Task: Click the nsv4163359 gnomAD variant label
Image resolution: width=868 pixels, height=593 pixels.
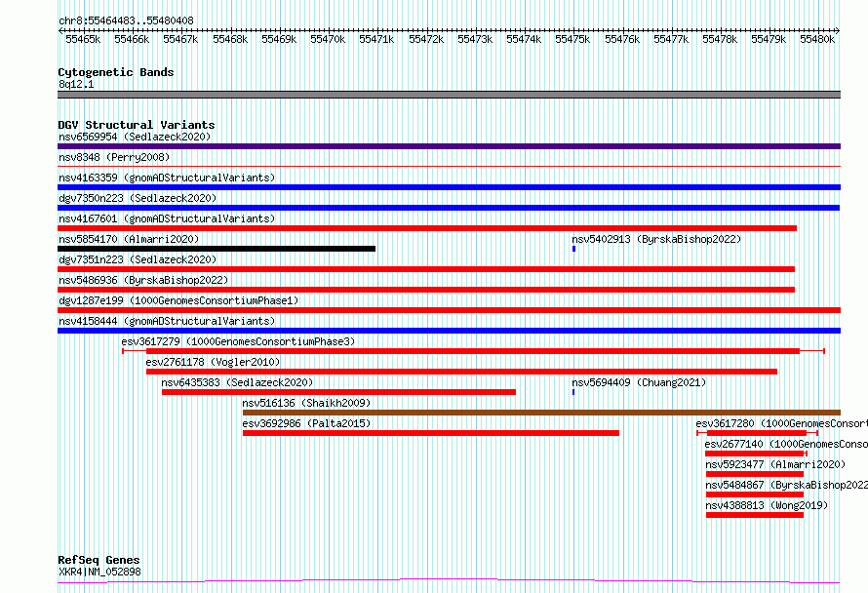Action: 167,178
